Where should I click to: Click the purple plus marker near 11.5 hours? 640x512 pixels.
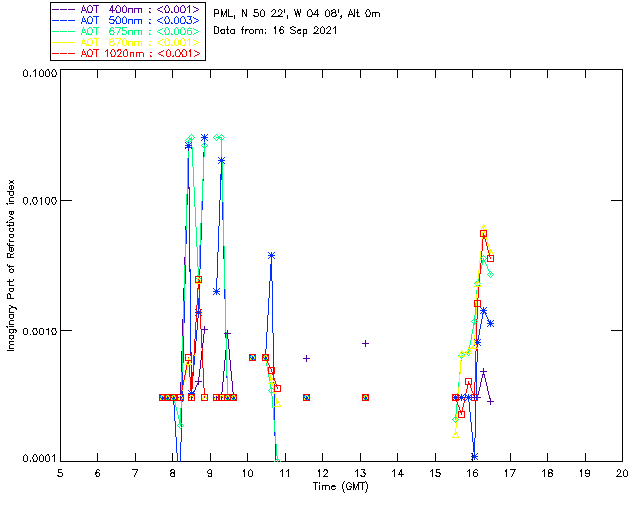[307, 358]
